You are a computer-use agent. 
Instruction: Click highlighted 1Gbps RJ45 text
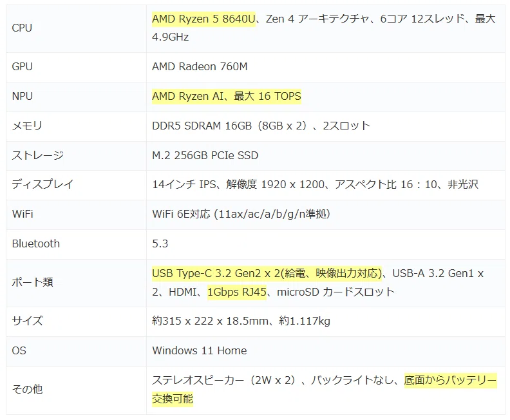coord(237,292)
